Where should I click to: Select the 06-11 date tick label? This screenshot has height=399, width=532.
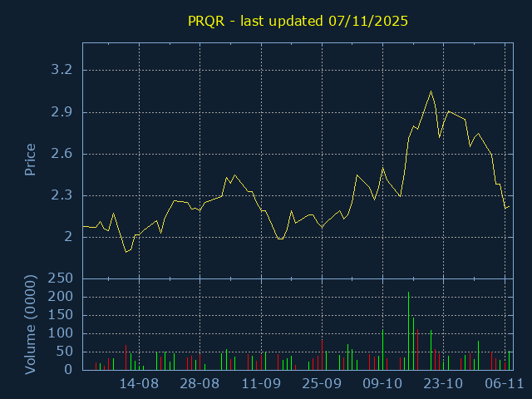coord(504,384)
